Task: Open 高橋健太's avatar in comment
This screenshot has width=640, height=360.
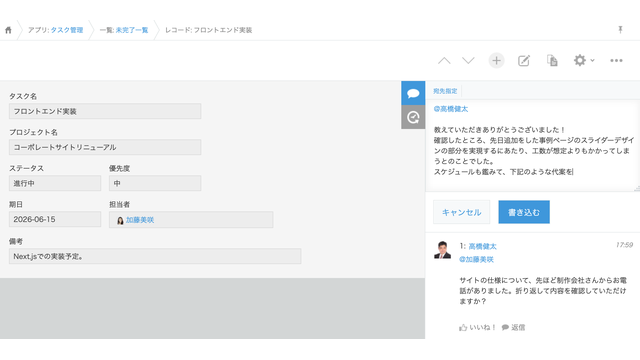Action: [x=442, y=250]
